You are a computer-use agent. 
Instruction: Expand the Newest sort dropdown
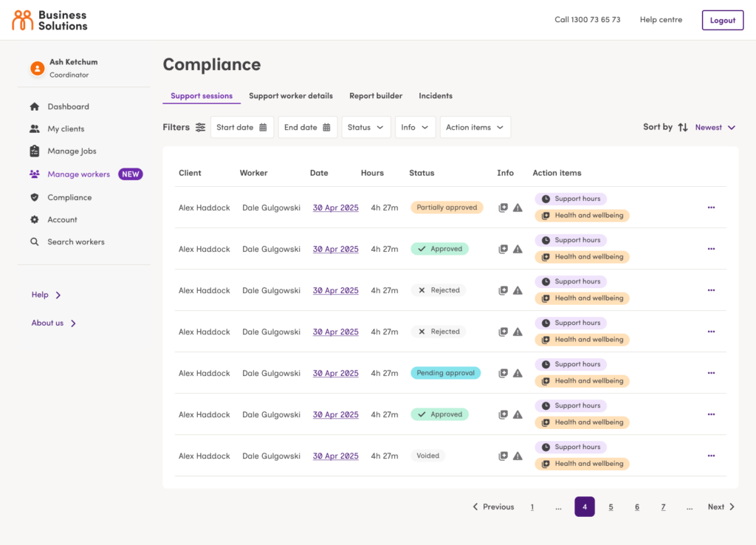pos(715,128)
